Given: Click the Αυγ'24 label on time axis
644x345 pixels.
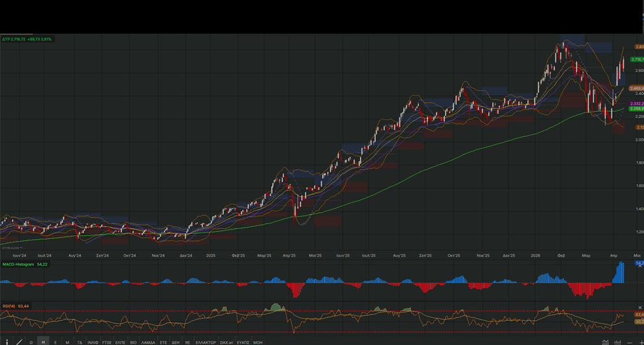Looking at the screenshot, I should click(75, 255).
